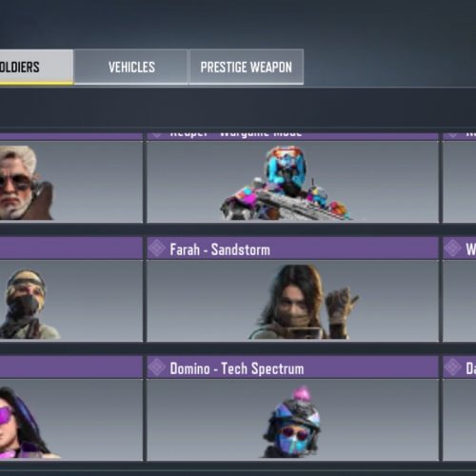Click diamond rarity icon beside Farah - Sandstorm
The image size is (476, 476).
click(x=157, y=248)
